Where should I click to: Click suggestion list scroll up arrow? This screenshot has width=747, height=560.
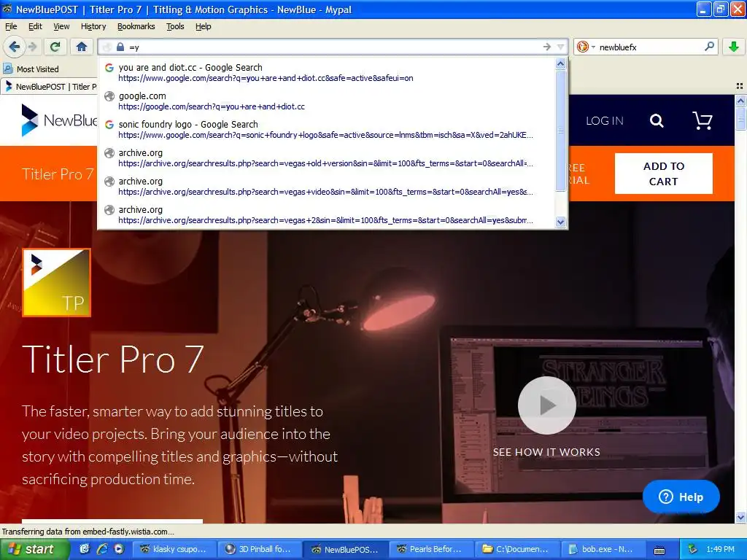click(561, 63)
